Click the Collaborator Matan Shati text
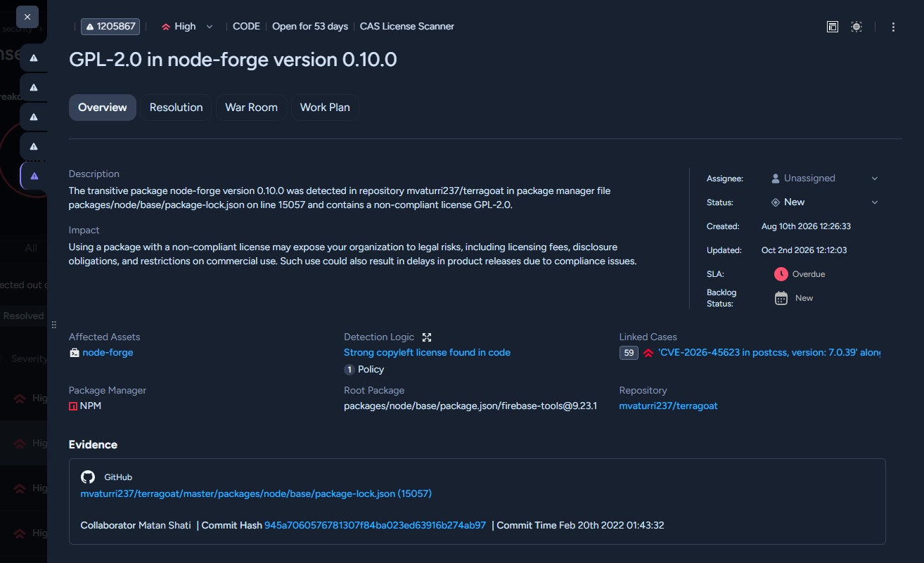Image resolution: width=924 pixels, height=563 pixels. tap(136, 526)
